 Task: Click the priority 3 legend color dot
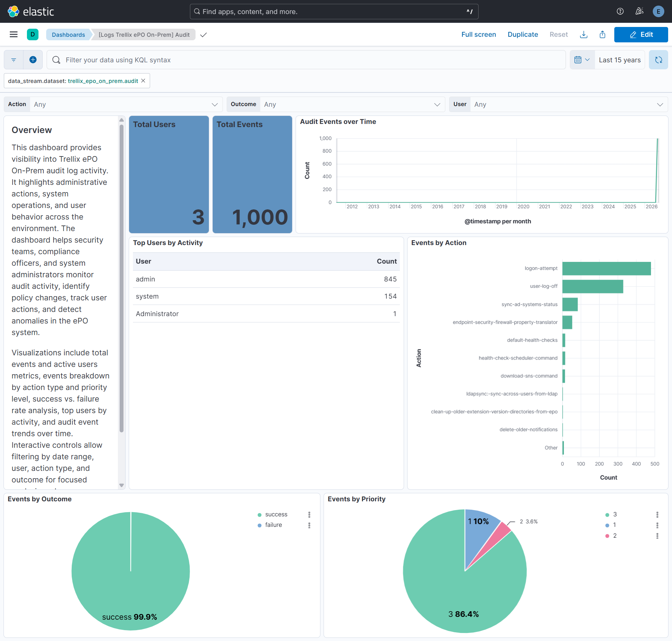[607, 515]
